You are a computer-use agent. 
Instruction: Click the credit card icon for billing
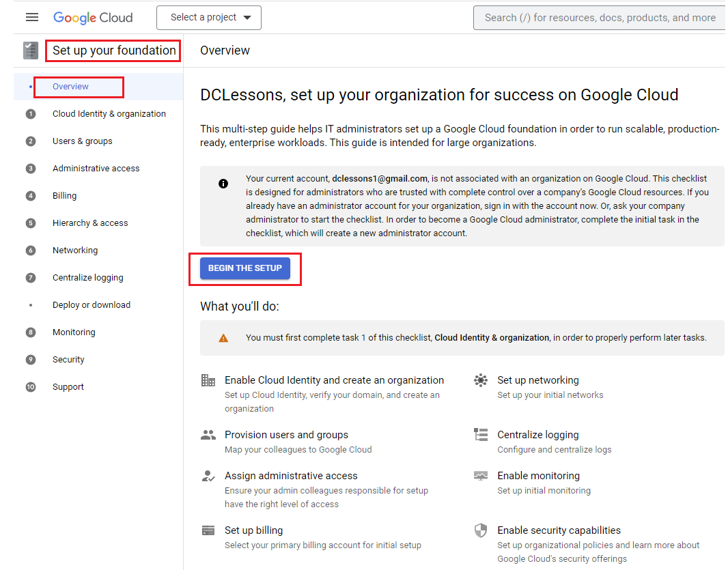coord(208,530)
